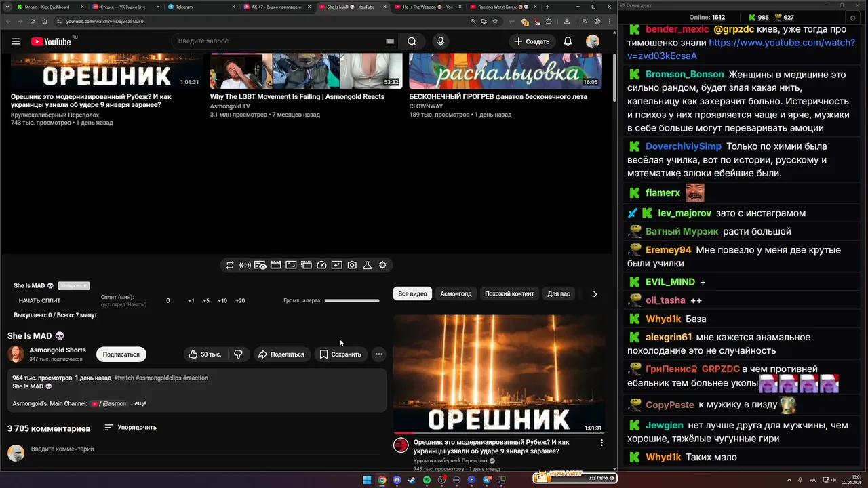Open Chrome downloads icon
Image resolution: width=868 pixels, height=488 pixels.
click(566, 21)
